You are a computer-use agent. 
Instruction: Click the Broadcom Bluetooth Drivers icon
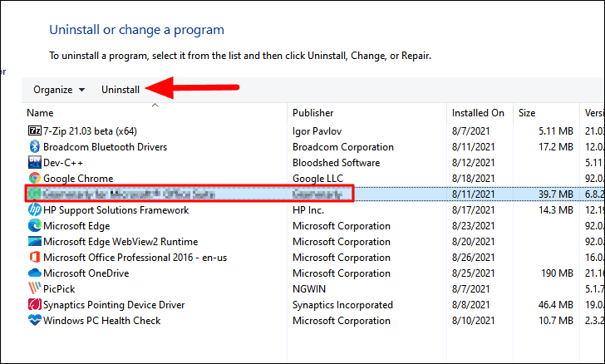35,147
